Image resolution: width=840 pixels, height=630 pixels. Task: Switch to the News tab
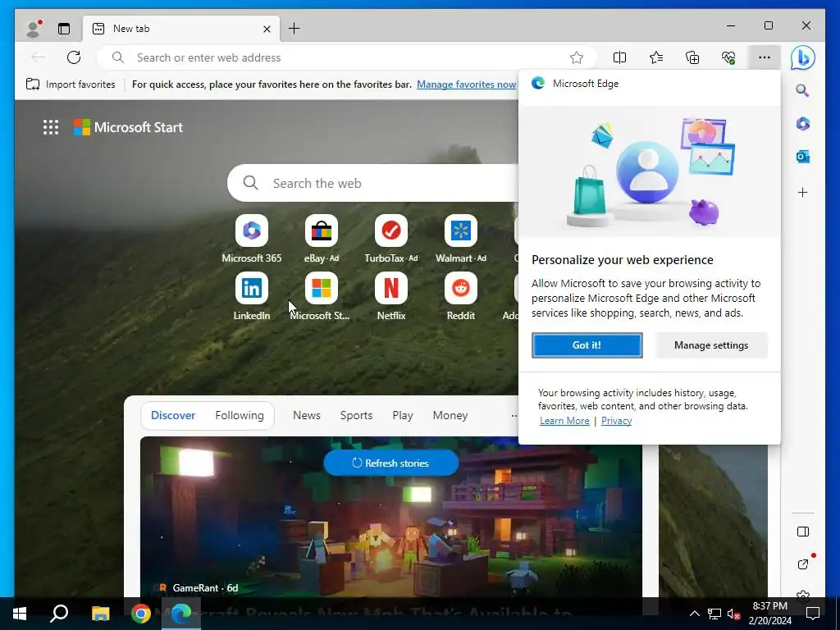coord(307,415)
